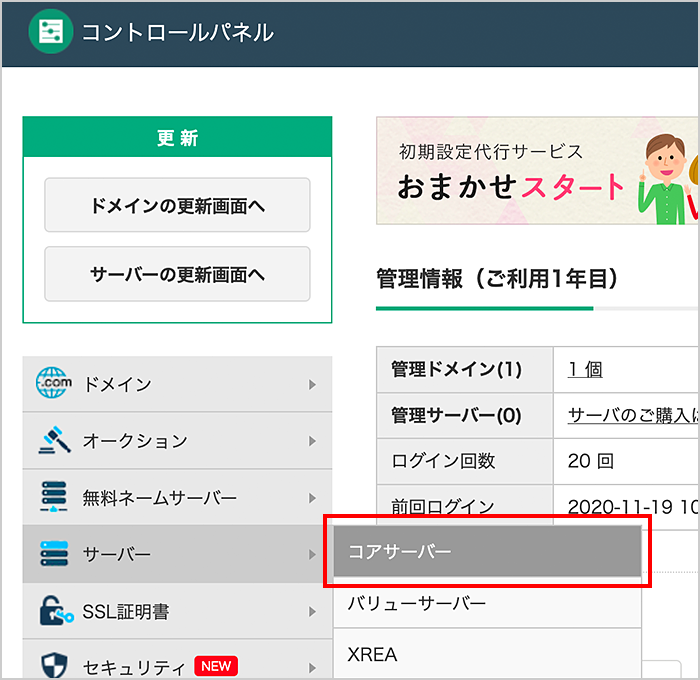Viewport: 700px width, 680px height.
Task: Click the ドメインの更新画面へ button
Action: click(177, 205)
